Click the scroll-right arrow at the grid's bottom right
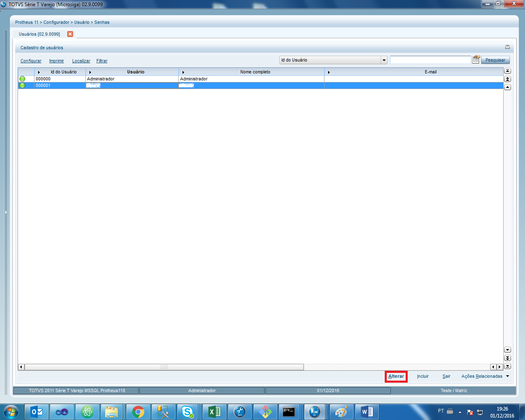525x420 pixels. [x=500, y=367]
